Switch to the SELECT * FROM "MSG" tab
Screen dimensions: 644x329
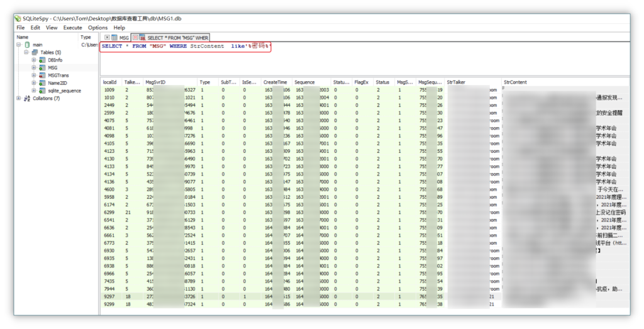click(170, 37)
